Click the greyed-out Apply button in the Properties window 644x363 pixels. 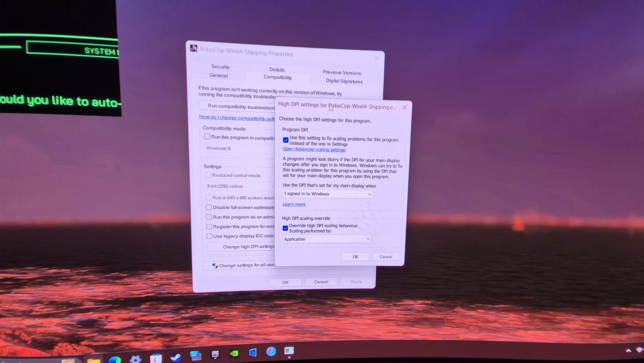click(356, 282)
